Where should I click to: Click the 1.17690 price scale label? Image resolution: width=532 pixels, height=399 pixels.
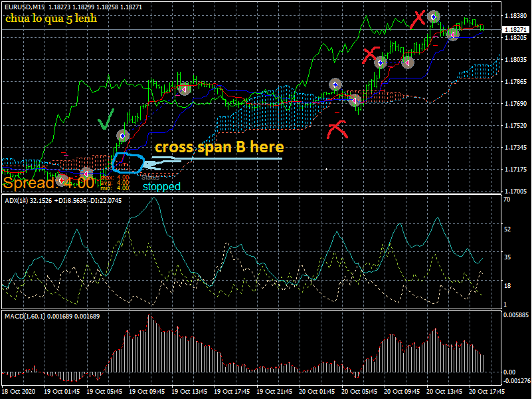[x=515, y=104]
